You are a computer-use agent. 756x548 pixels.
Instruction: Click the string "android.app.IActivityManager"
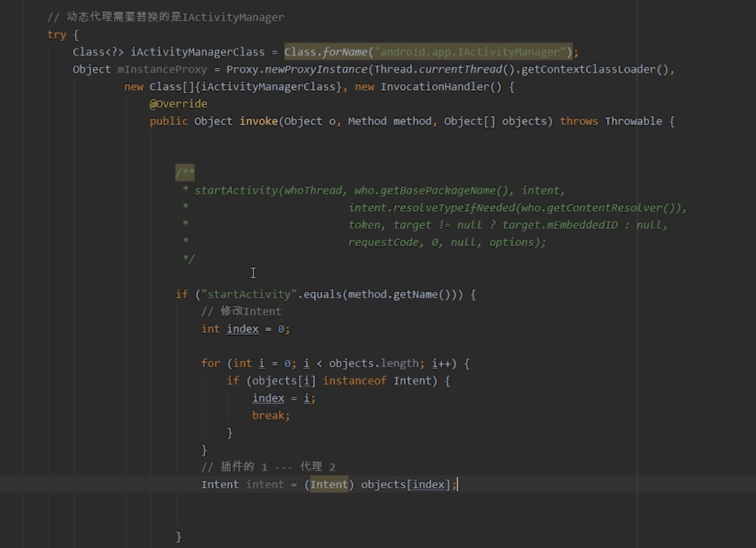click(x=470, y=52)
